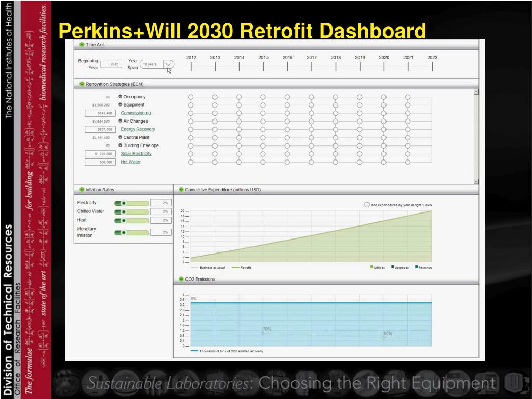Toggle the Central Plant strategy check icon

click(x=120, y=137)
